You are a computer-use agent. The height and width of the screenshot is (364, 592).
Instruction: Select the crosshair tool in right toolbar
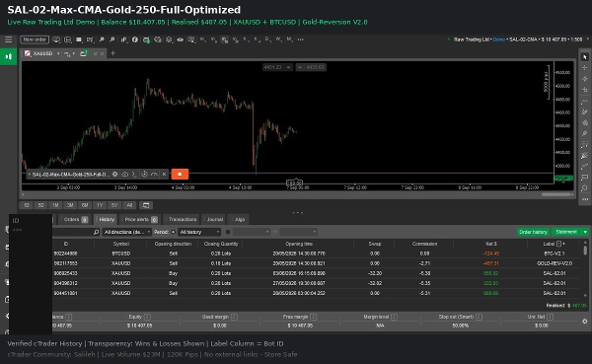point(585,68)
